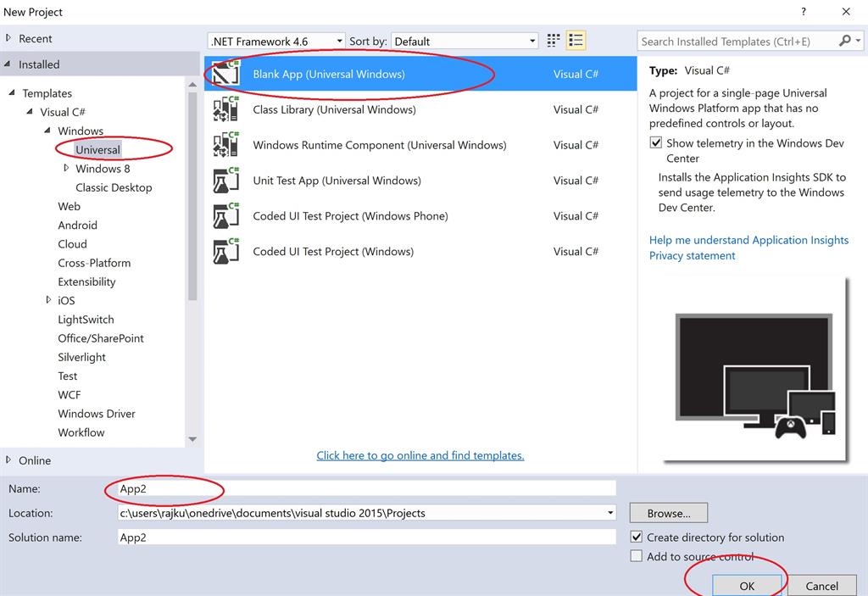Screen dimensions: 868x596
Task: Select the Office/SharePoint category
Action: click(101, 338)
